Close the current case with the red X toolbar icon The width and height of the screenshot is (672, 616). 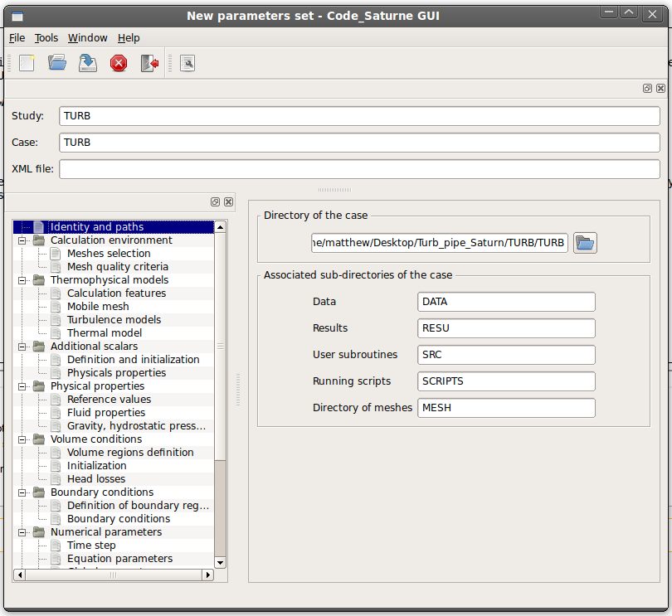119,63
